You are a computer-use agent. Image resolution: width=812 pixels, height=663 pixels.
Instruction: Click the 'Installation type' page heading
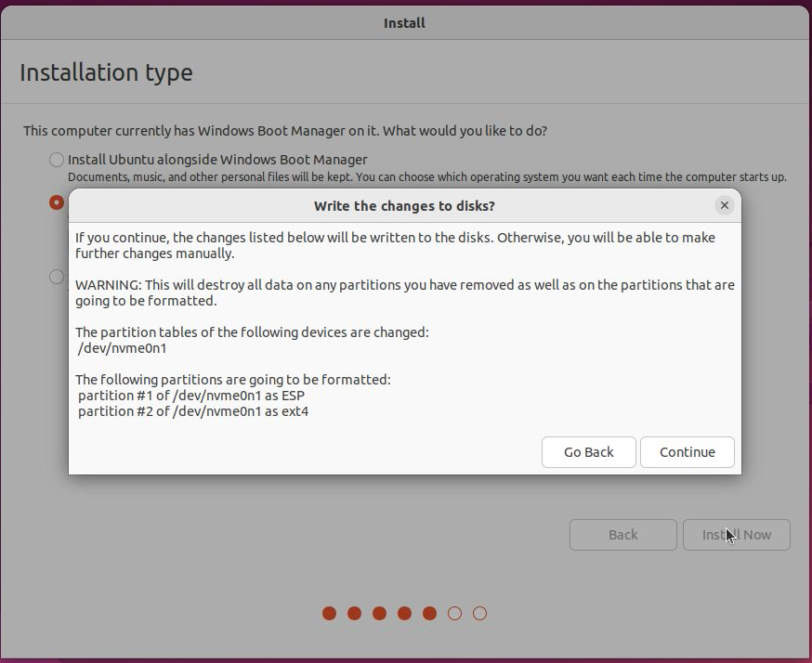coord(106,72)
